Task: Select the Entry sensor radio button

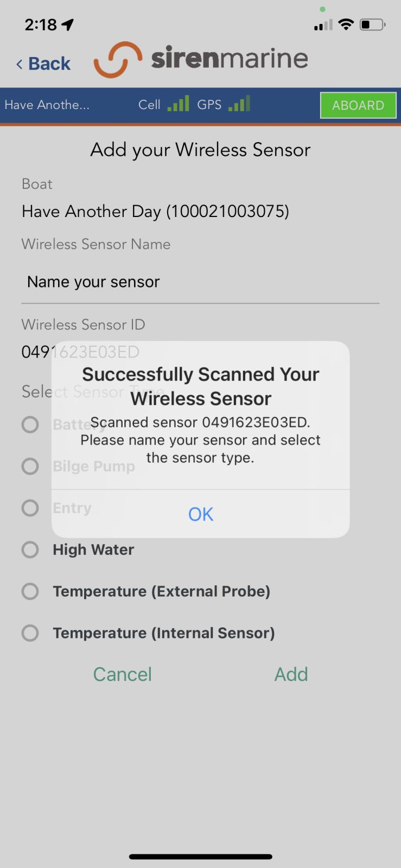Action: 30,508
